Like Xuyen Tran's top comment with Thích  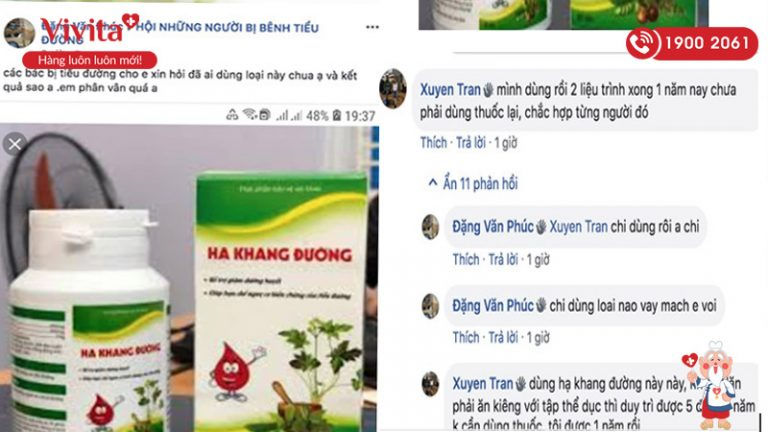[x=433, y=143]
